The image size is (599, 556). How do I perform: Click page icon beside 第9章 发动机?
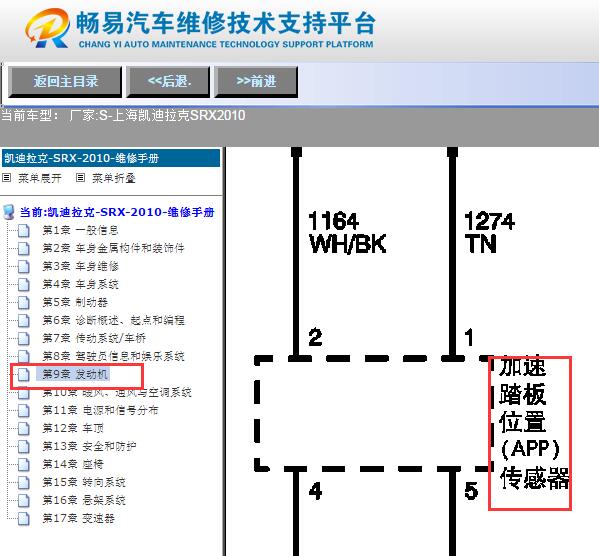[x=24, y=374]
